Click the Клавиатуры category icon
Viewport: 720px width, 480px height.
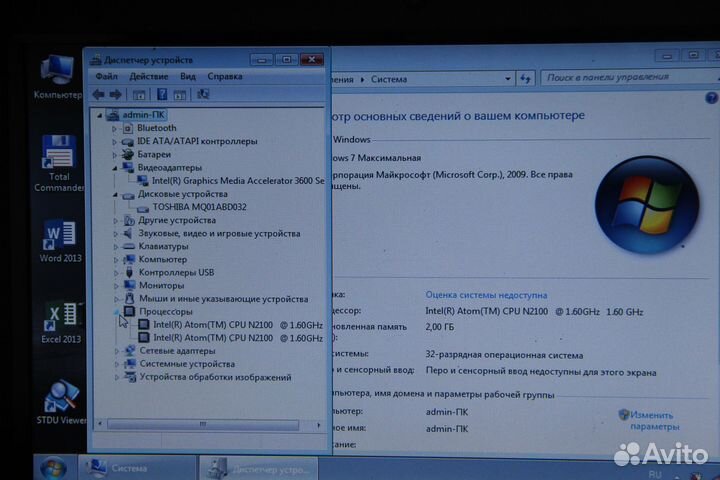(129, 247)
